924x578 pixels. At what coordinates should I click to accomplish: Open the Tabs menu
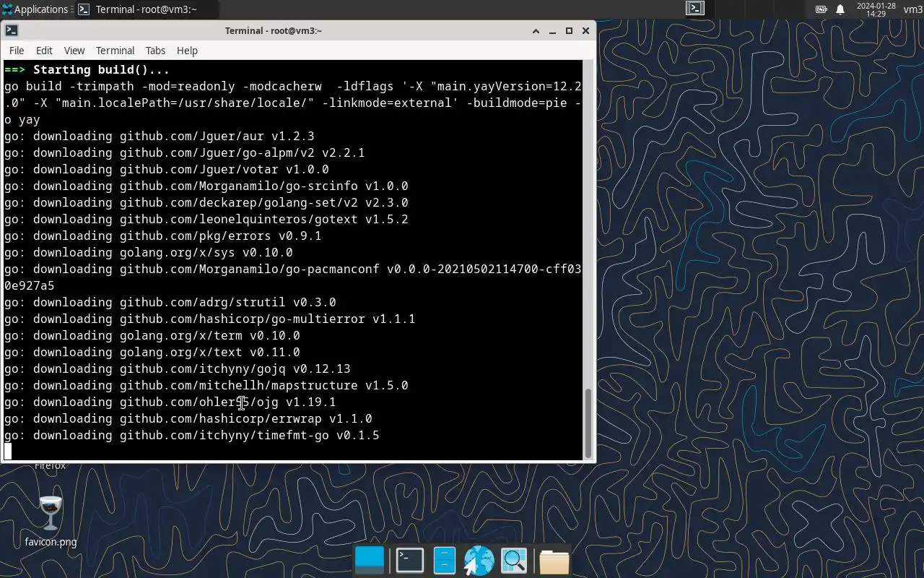pyautogui.click(x=155, y=51)
